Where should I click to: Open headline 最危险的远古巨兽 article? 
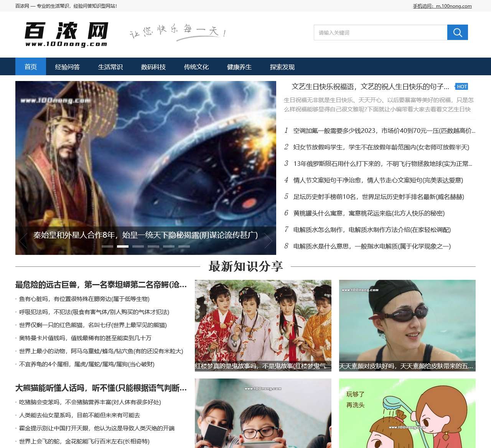(101, 285)
